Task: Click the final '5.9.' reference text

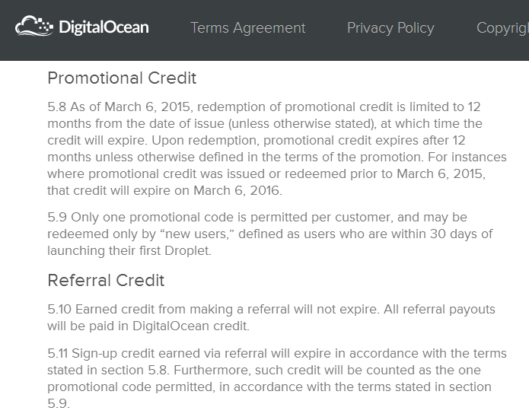Action: 59,403
